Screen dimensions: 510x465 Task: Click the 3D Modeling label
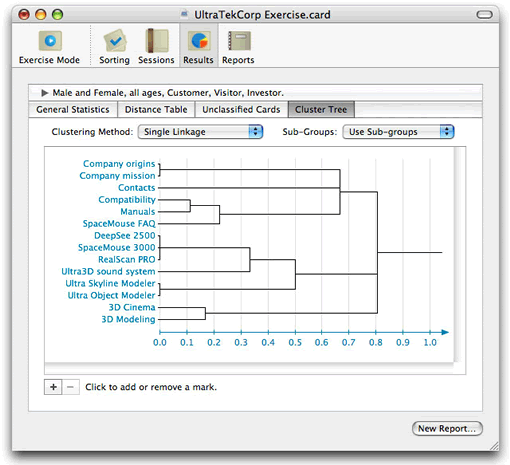click(x=128, y=319)
